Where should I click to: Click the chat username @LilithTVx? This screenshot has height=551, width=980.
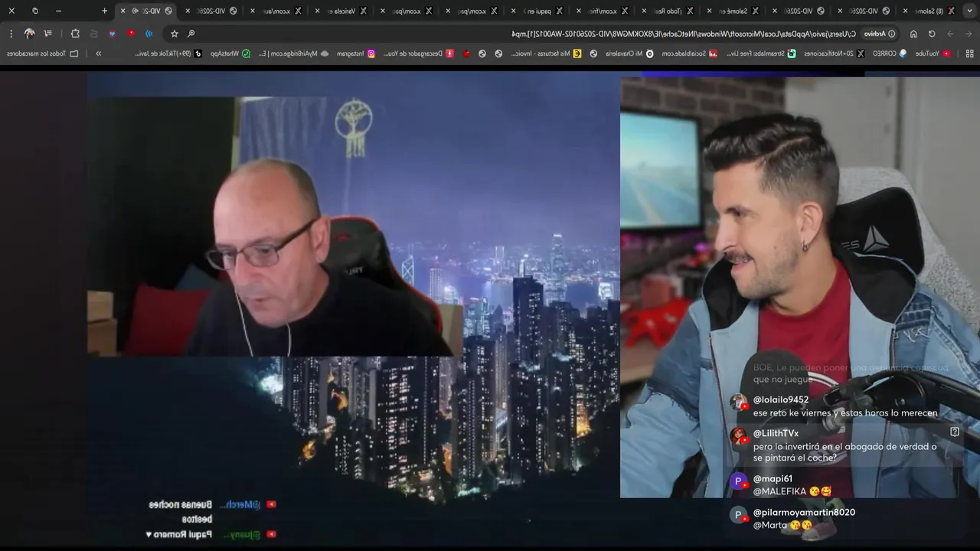(x=776, y=433)
